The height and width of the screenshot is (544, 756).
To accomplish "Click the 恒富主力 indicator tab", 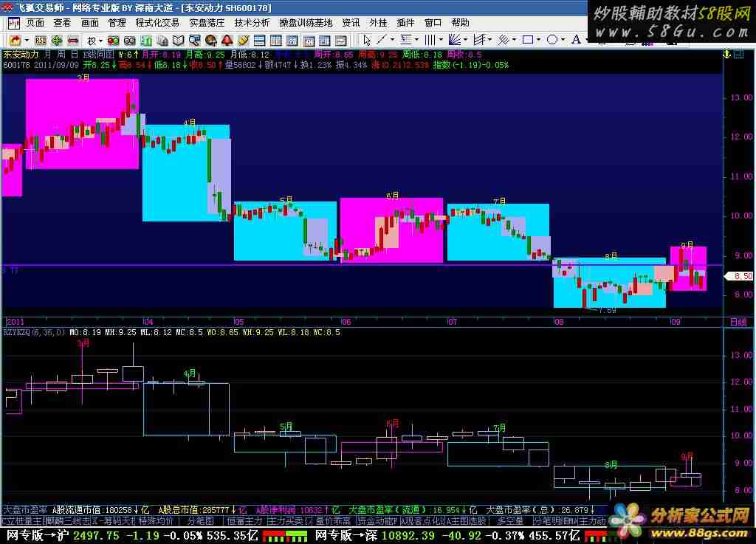I will pyautogui.click(x=244, y=521).
